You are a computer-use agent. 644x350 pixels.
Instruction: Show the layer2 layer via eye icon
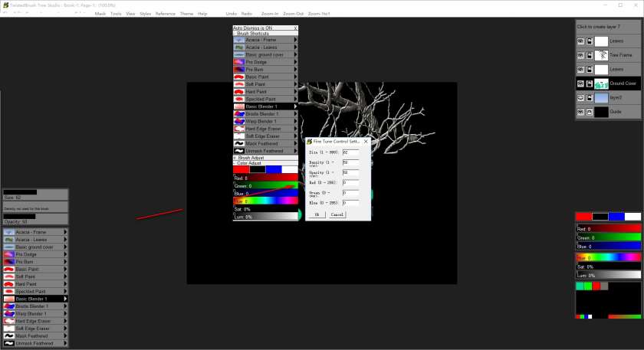click(580, 98)
